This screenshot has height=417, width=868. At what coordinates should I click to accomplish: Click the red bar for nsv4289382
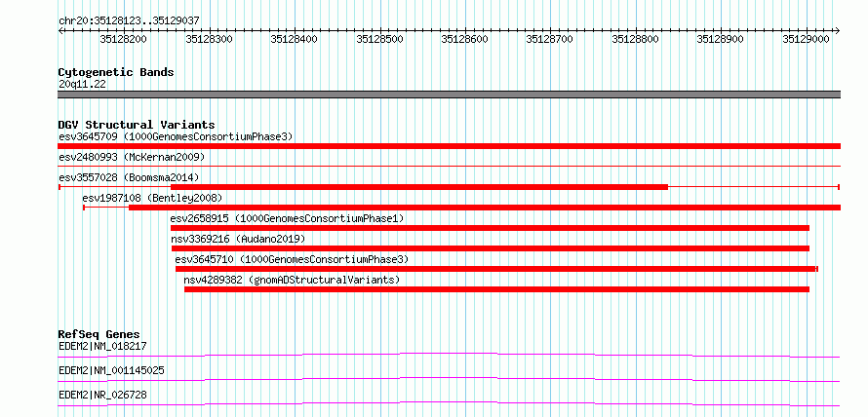point(497,289)
